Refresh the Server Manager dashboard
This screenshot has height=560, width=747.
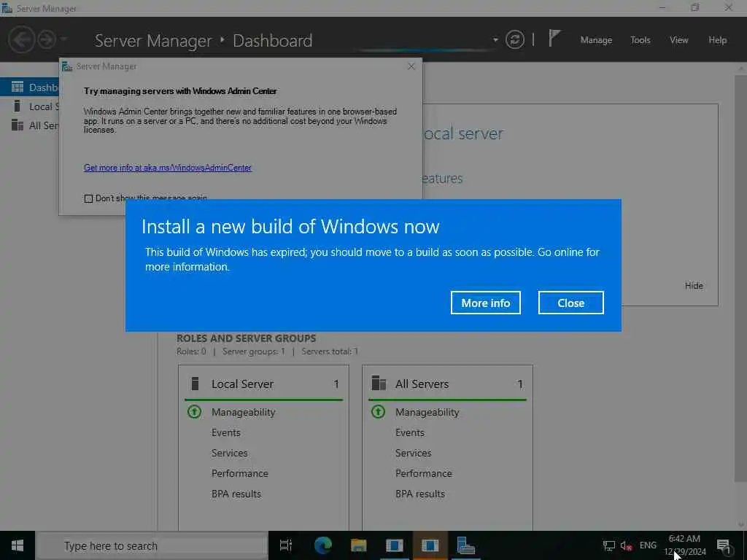tap(515, 39)
